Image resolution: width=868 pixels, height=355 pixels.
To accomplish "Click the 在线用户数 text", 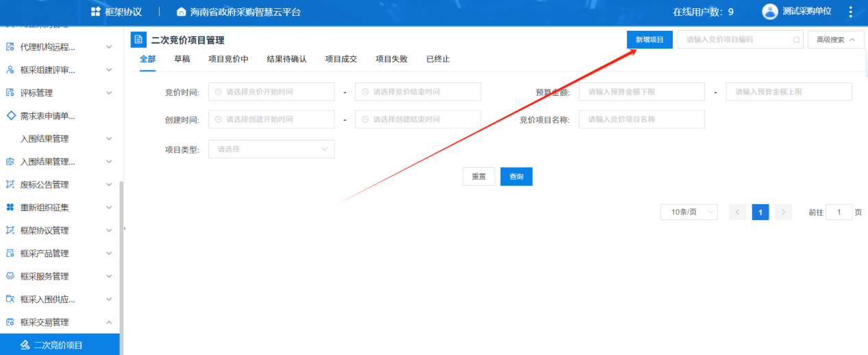I will coord(703,12).
